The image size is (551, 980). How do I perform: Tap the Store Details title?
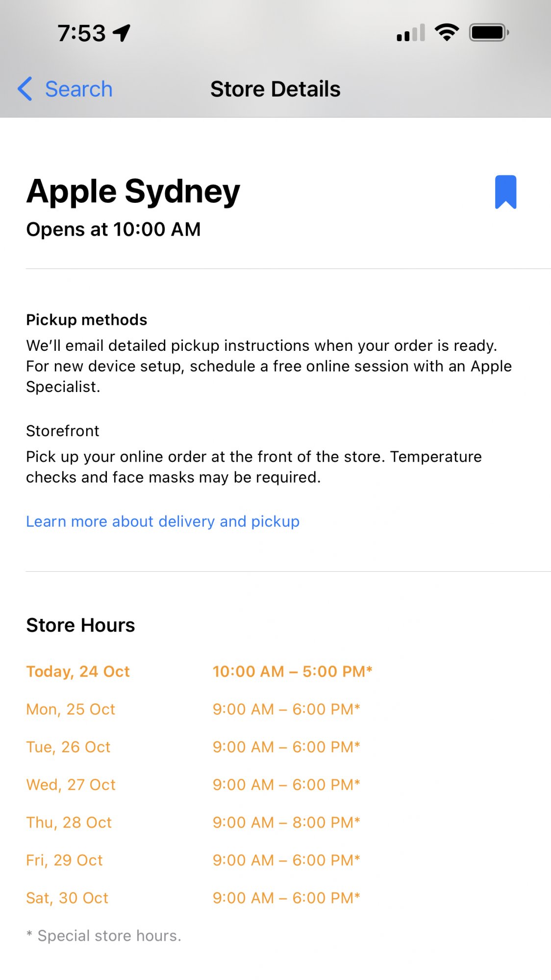click(275, 89)
